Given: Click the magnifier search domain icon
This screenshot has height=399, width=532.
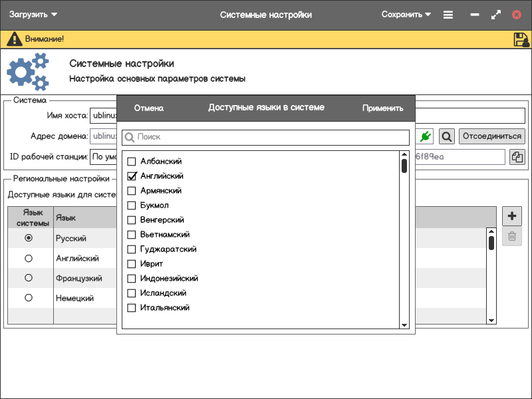Looking at the screenshot, I should 447,136.
